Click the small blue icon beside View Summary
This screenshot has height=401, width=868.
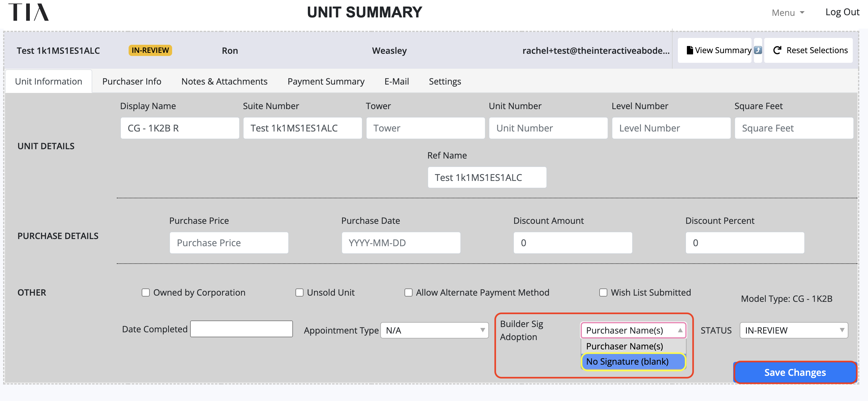pyautogui.click(x=758, y=50)
